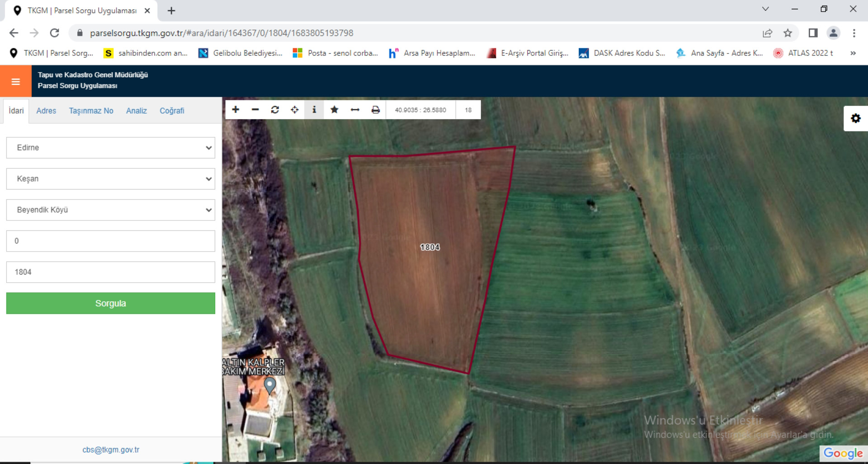Screen dimensions: 868x464
Task: Toggle the orange hamburger menu
Action: coord(16,81)
